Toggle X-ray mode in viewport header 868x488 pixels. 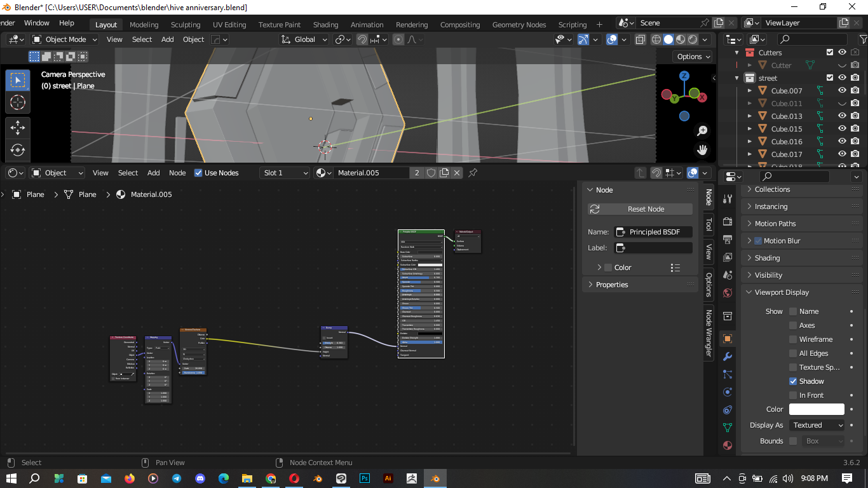click(x=641, y=39)
